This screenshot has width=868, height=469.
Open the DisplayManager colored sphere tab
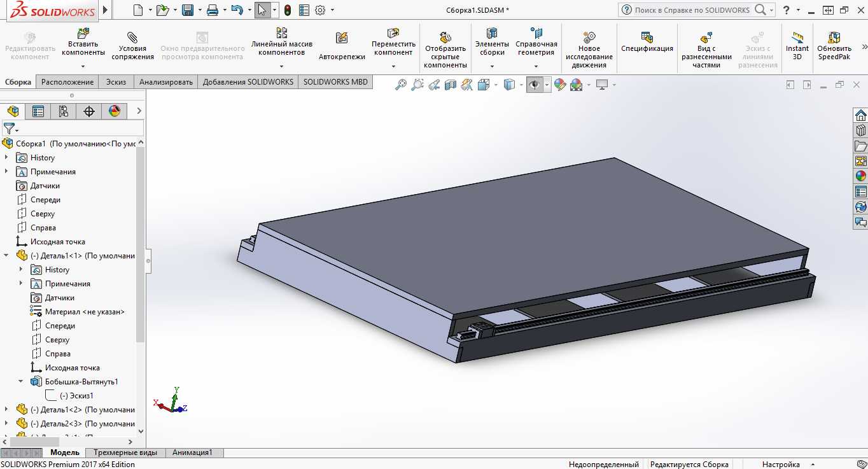pos(115,111)
